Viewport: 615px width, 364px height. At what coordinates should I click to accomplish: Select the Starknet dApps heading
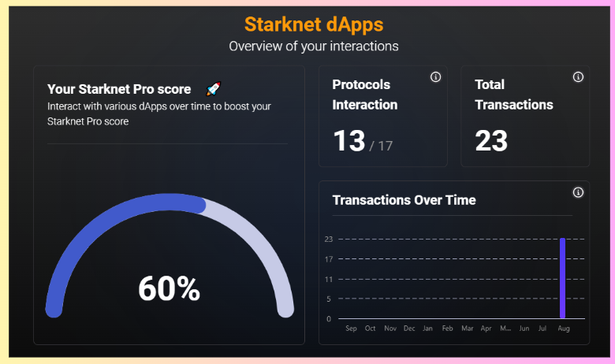click(x=314, y=24)
